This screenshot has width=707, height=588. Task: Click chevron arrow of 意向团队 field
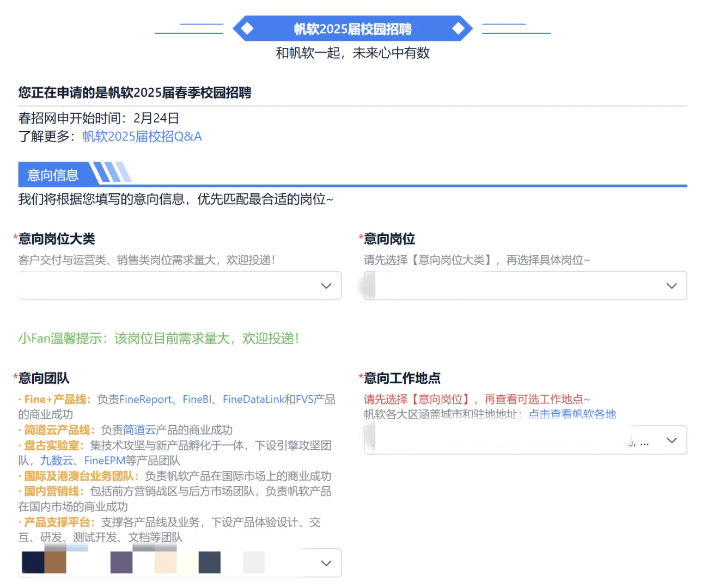click(x=326, y=563)
